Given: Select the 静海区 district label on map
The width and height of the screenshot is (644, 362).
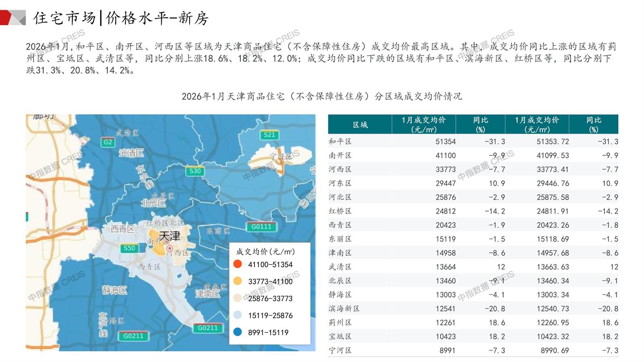Looking at the screenshot, I should (x=114, y=290).
